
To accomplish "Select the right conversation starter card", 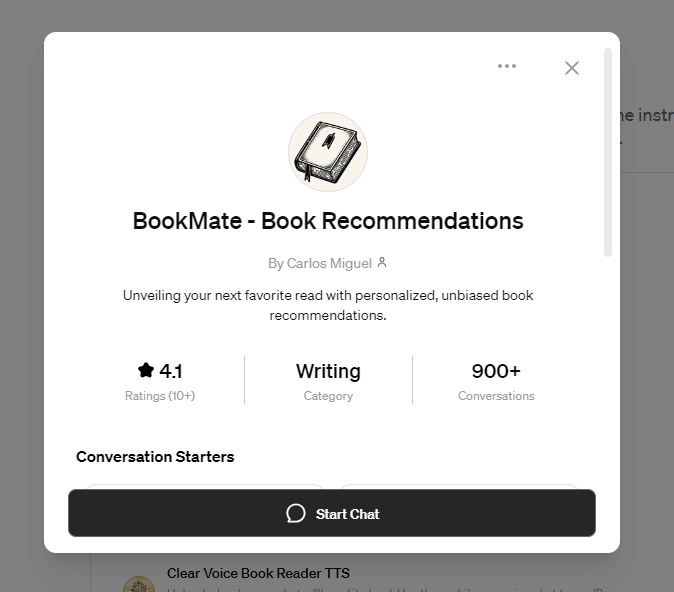I will point(458,487).
